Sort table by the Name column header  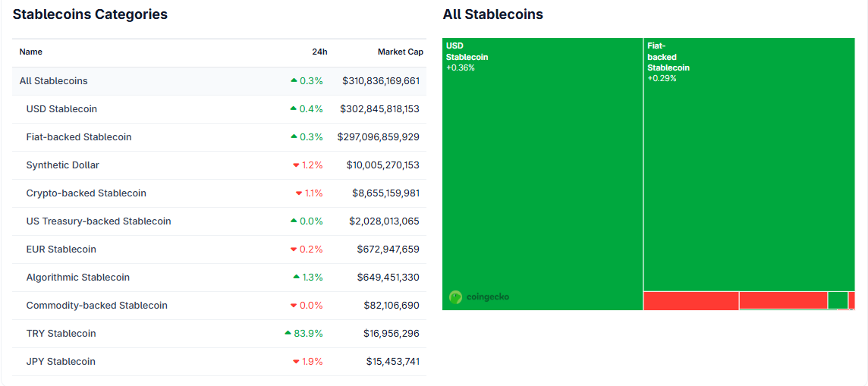pos(31,52)
